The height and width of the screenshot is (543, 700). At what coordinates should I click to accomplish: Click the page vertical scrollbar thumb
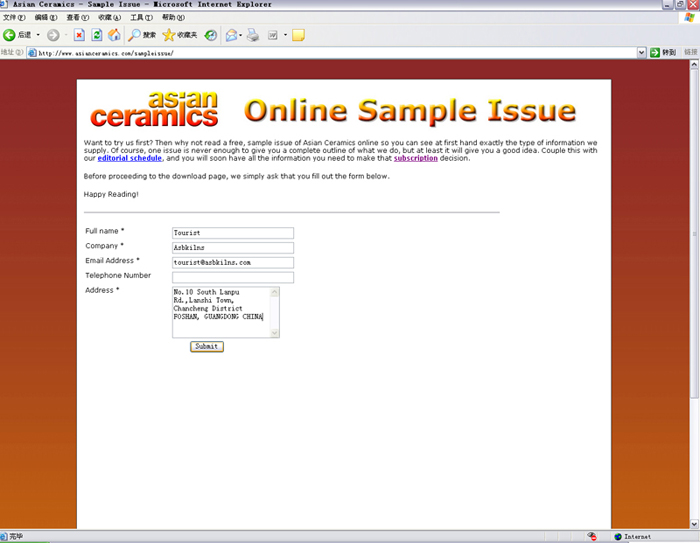click(694, 234)
